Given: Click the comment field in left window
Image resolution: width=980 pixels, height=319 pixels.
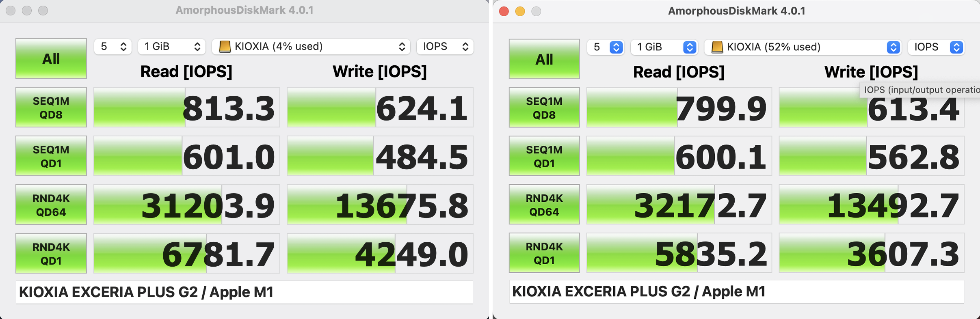Looking at the screenshot, I should 244,292.
